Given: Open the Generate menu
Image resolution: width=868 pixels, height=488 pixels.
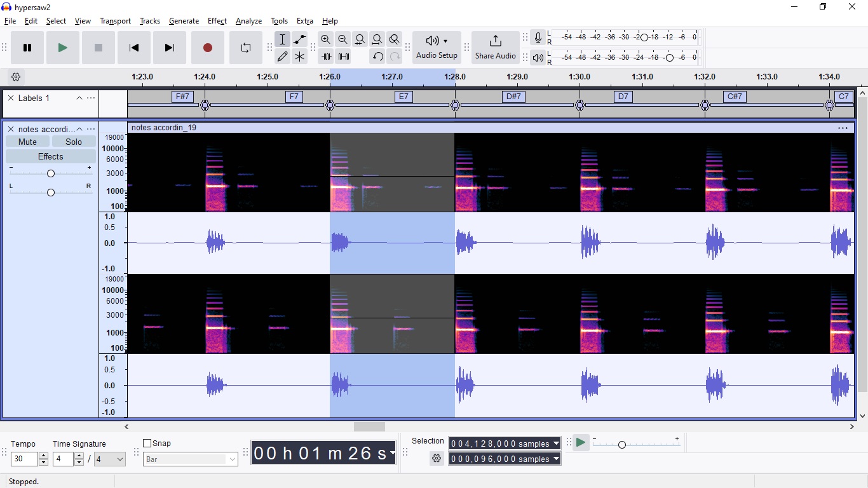Looking at the screenshot, I should click(x=184, y=21).
